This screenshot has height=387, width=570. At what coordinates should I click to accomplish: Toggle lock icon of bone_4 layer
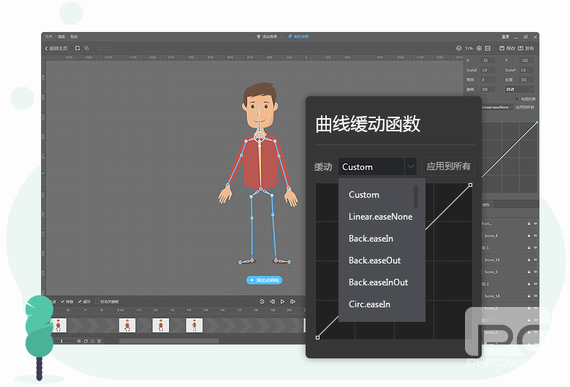click(529, 235)
